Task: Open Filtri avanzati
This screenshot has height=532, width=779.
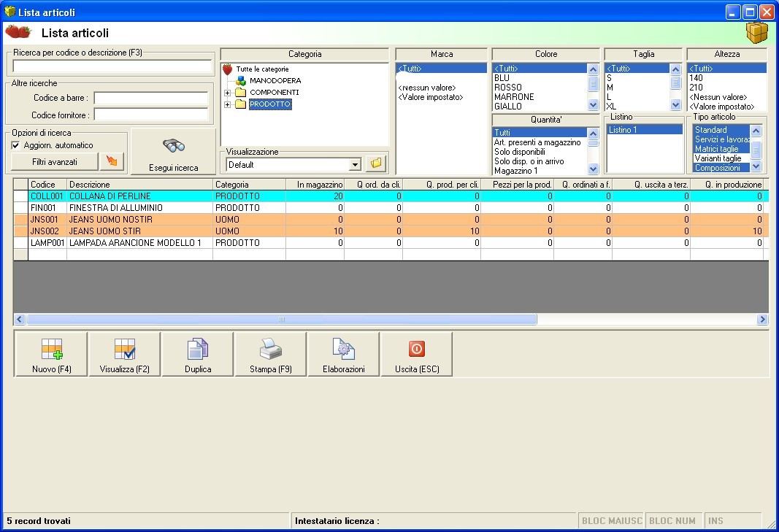Action: [x=55, y=161]
